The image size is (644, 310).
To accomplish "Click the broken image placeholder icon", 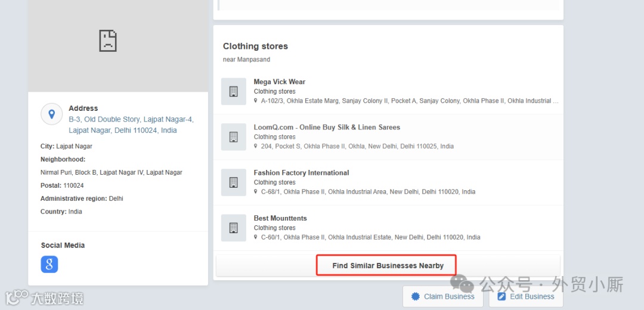I will (x=108, y=41).
